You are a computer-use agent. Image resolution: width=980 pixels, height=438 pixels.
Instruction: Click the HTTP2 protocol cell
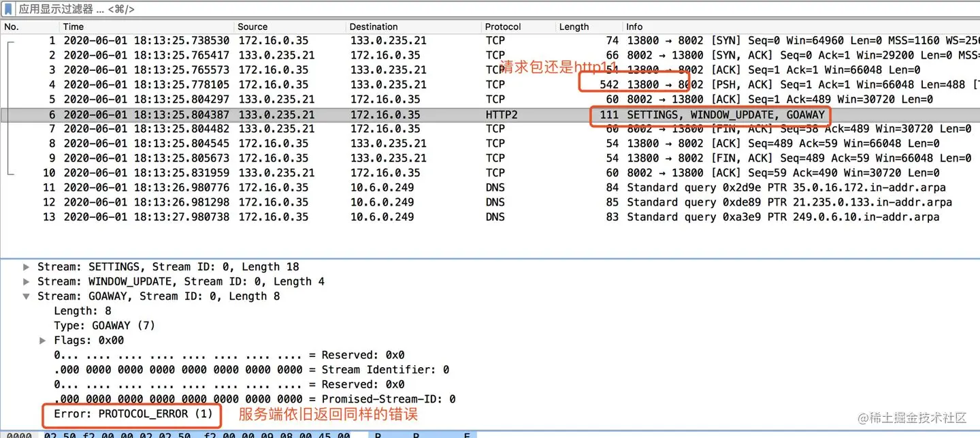[x=502, y=114]
